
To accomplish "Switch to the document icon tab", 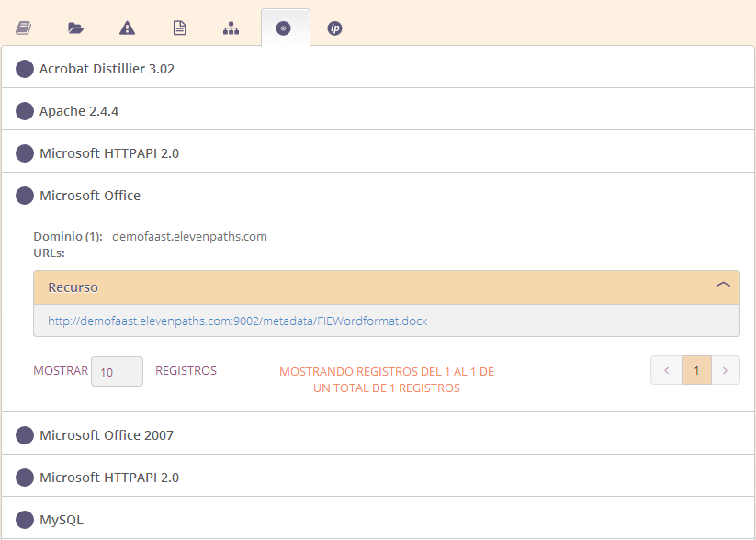I will (179, 28).
